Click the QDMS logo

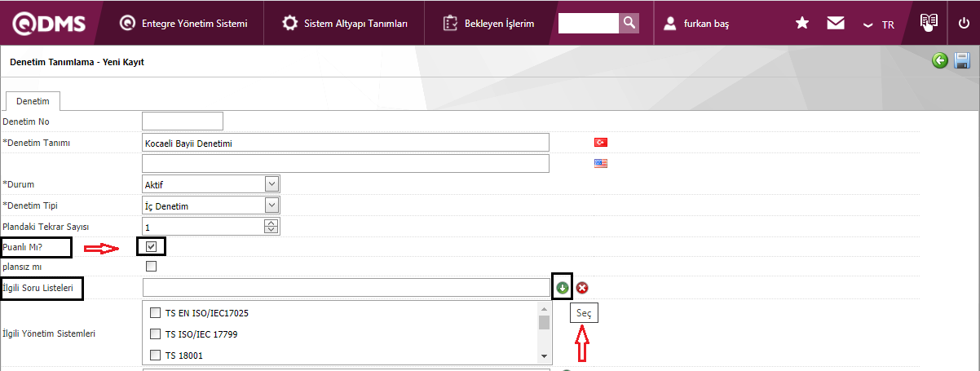tap(49, 24)
